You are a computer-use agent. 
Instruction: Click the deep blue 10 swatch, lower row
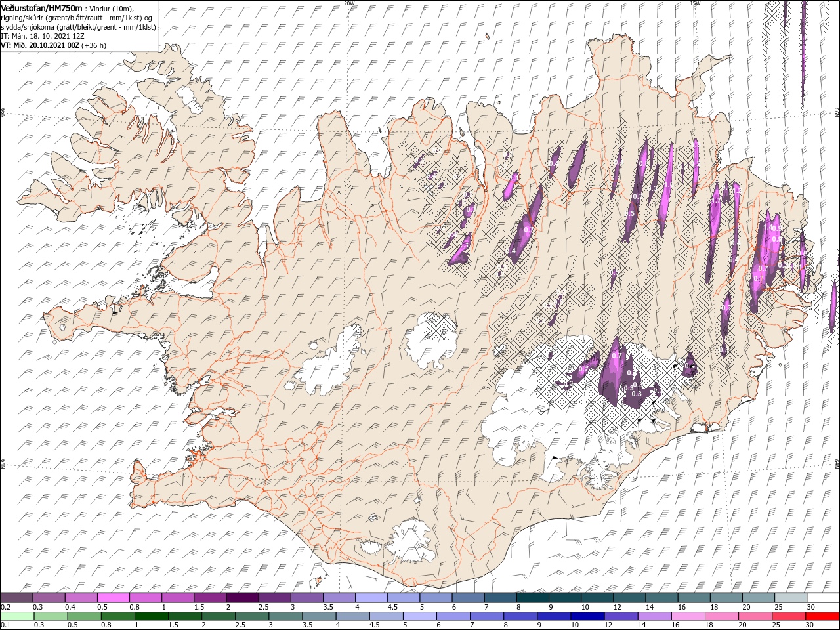click(x=587, y=616)
